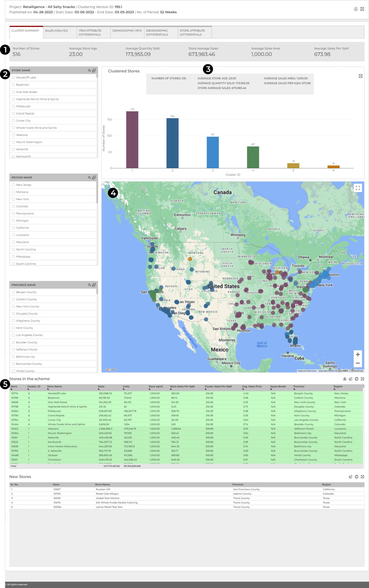369x588 pixels.
Task: Click the Terms of Use map link
Action: click(x=357, y=371)
